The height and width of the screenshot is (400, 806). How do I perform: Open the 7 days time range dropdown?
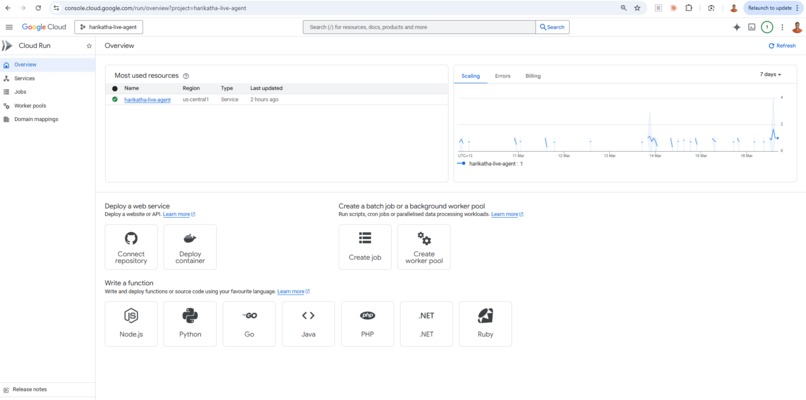[771, 75]
